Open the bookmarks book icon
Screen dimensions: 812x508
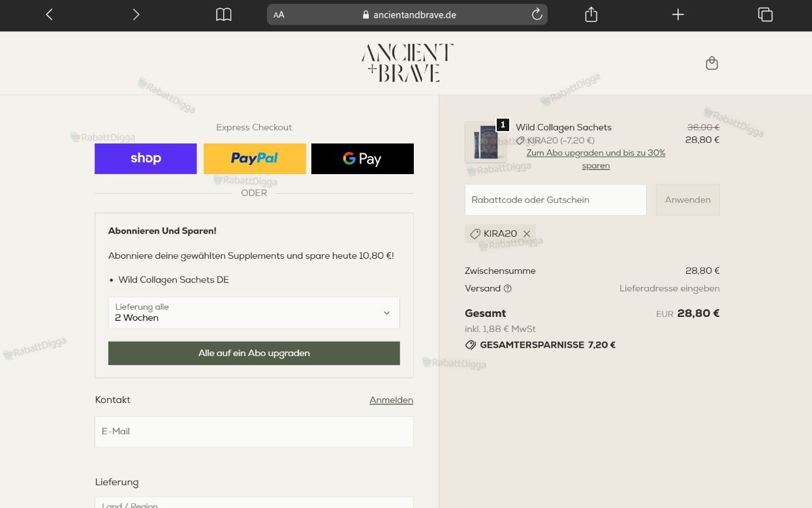pyautogui.click(x=224, y=14)
